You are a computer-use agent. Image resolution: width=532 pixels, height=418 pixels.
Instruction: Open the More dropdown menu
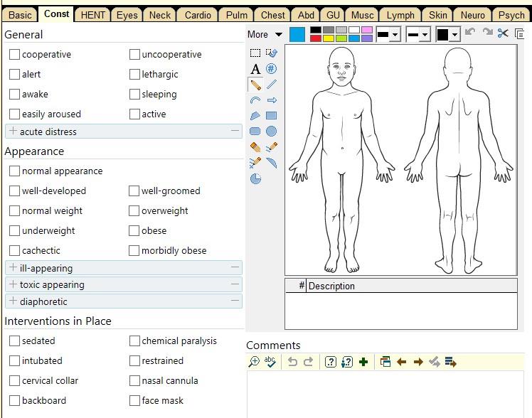[265, 34]
